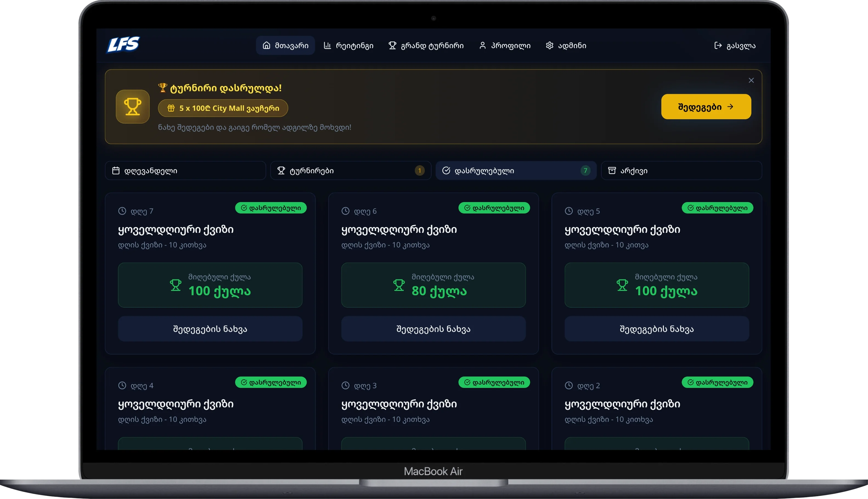Click the 5 x 100₾ City Mall voucher badge

pos(223,108)
